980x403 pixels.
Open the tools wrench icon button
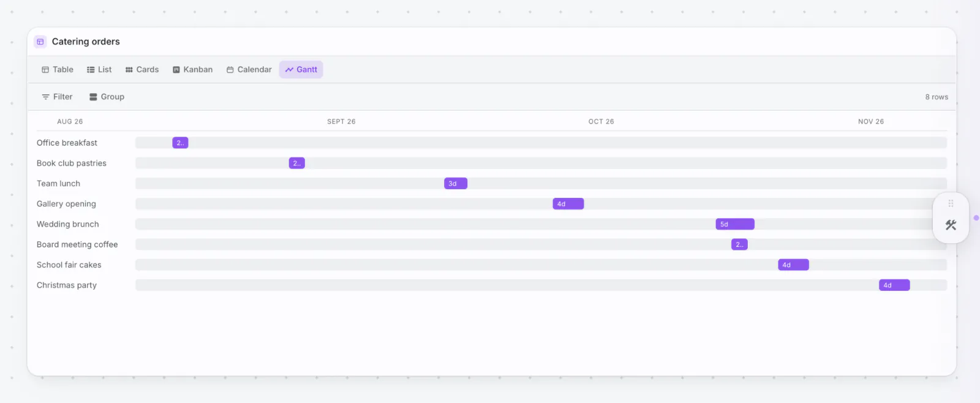(951, 225)
